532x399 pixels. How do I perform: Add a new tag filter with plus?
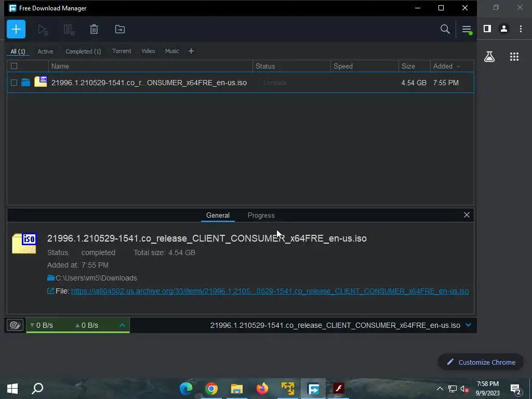coord(191,51)
